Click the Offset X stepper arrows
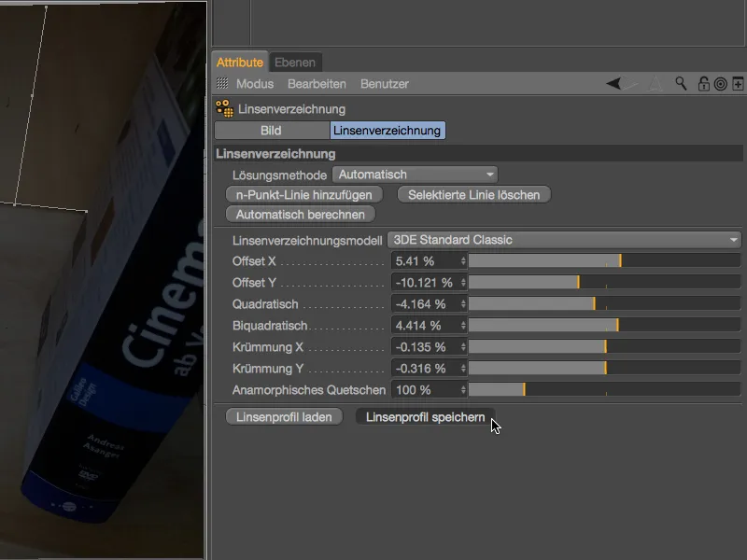Viewport: 747px width, 560px height. click(463, 261)
